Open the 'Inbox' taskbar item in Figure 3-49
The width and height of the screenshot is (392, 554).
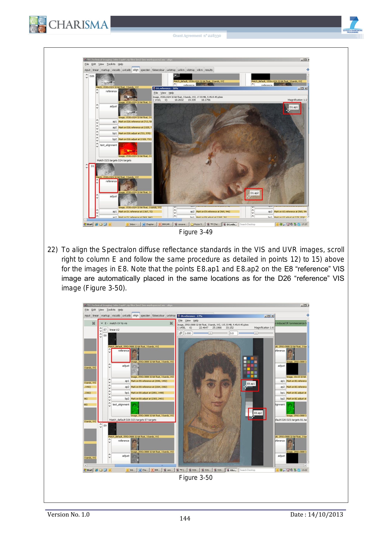pyautogui.click(x=133, y=224)
